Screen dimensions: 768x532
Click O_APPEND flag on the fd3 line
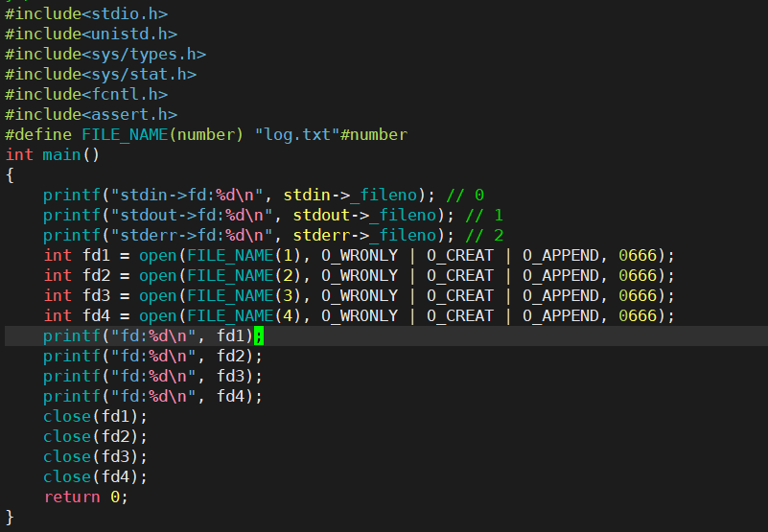(x=560, y=296)
